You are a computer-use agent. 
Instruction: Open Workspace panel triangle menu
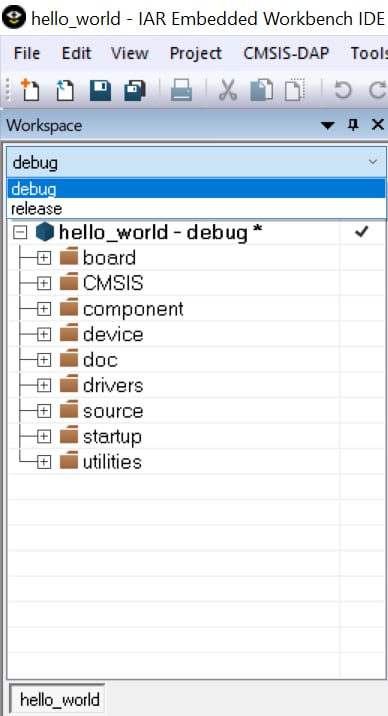328,126
